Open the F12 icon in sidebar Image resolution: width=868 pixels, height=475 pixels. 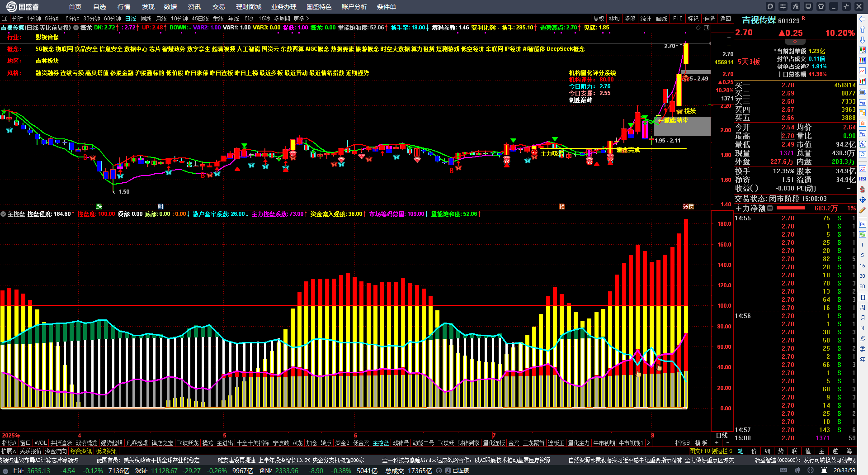point(863,134)
